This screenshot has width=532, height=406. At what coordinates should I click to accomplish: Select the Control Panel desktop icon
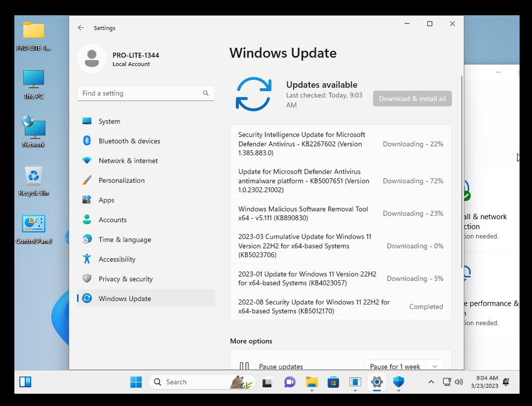[x=34, y=229]
